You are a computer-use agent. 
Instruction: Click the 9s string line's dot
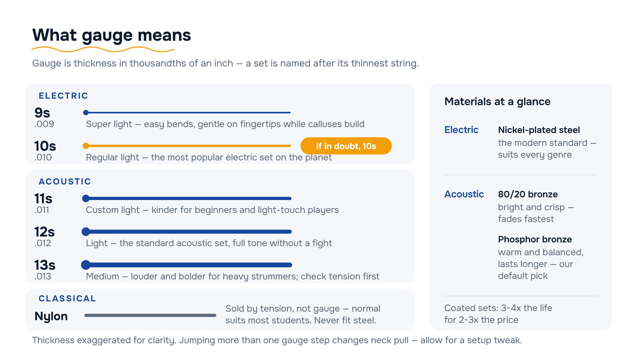(86, 113)
